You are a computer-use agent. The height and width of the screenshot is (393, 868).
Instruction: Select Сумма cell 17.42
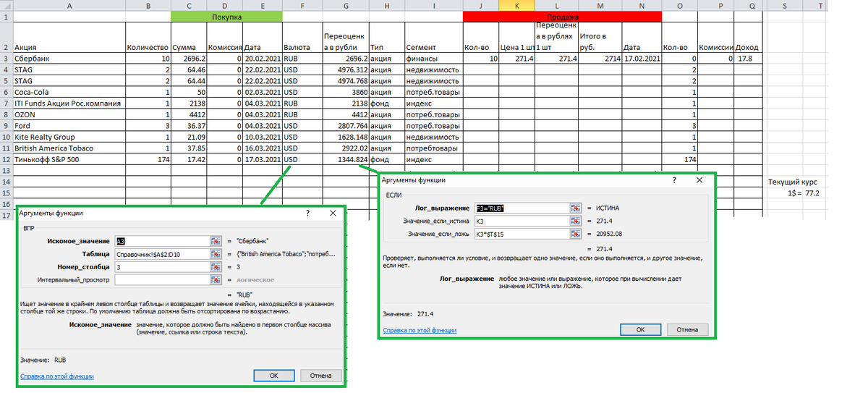(x=189, y=159)
